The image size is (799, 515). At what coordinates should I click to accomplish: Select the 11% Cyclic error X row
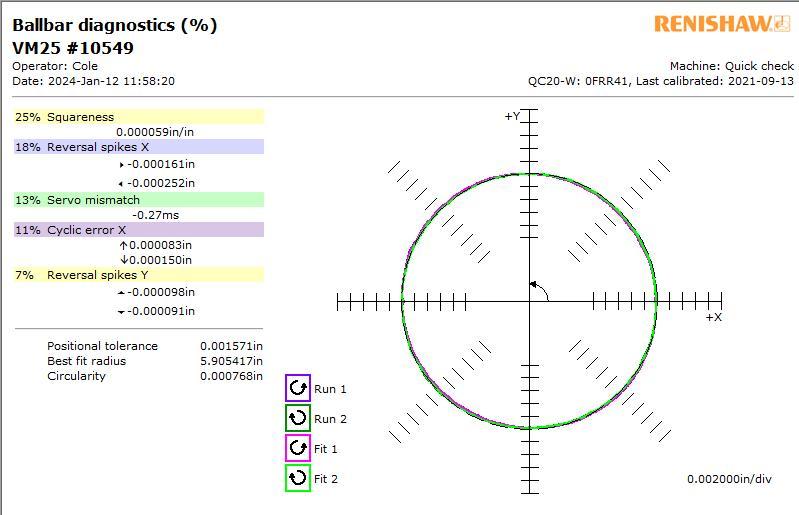(138, 230)
